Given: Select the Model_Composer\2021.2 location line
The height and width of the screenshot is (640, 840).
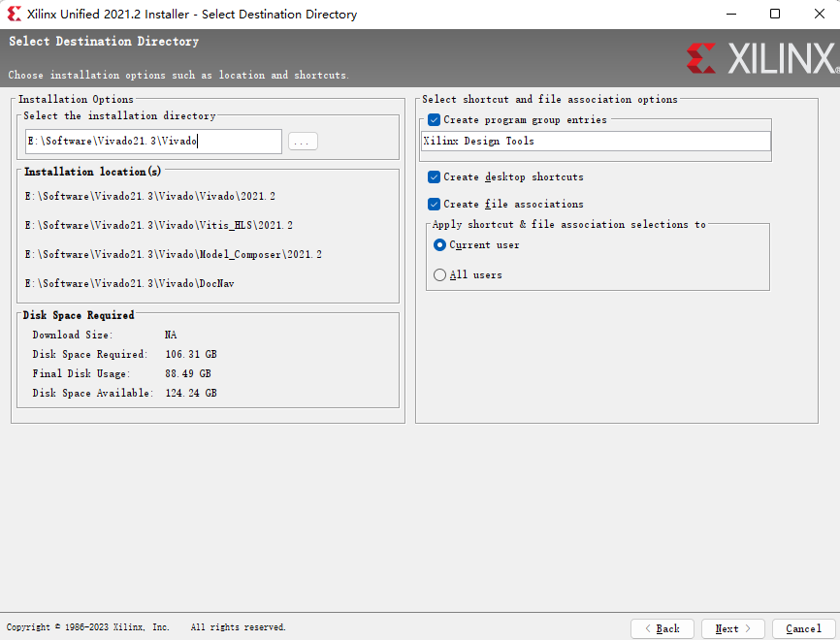Looking at the screenshot, I should pos(173,254).
